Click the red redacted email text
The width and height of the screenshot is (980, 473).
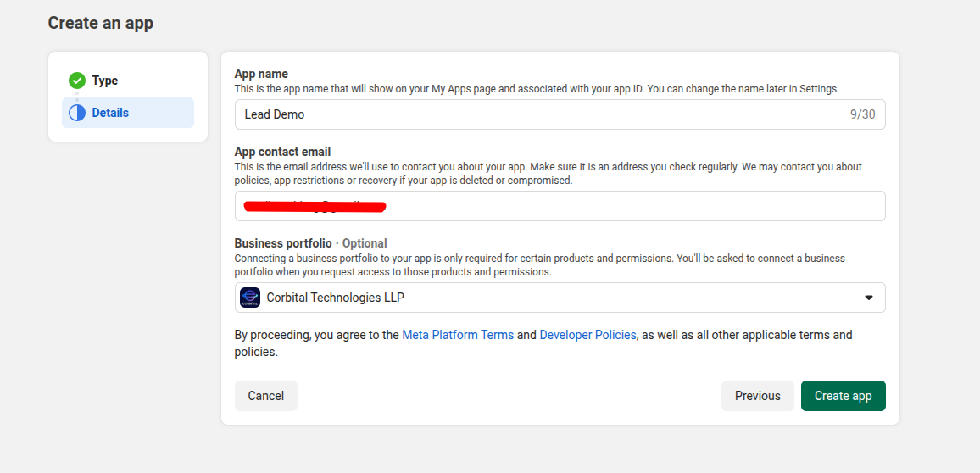tap(314, 205)
